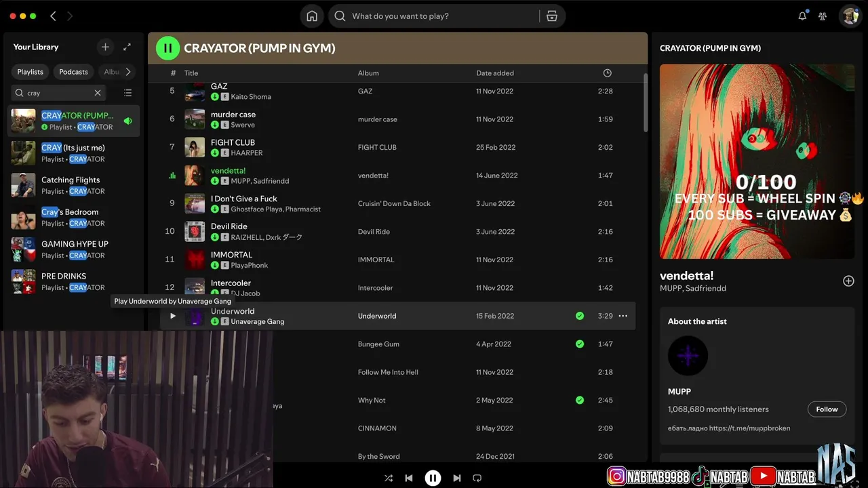Sort by duration clock icon
This screenshot has width=868, height=488.
tap(607, 73)
